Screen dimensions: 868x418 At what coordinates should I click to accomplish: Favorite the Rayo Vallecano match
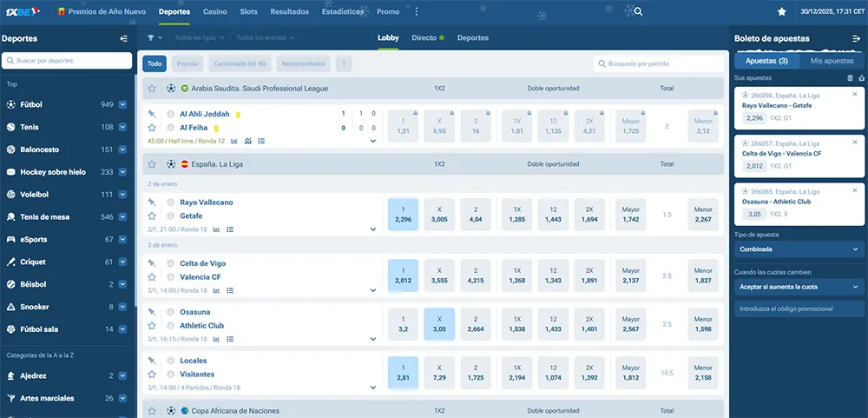(x=152, y=216)
